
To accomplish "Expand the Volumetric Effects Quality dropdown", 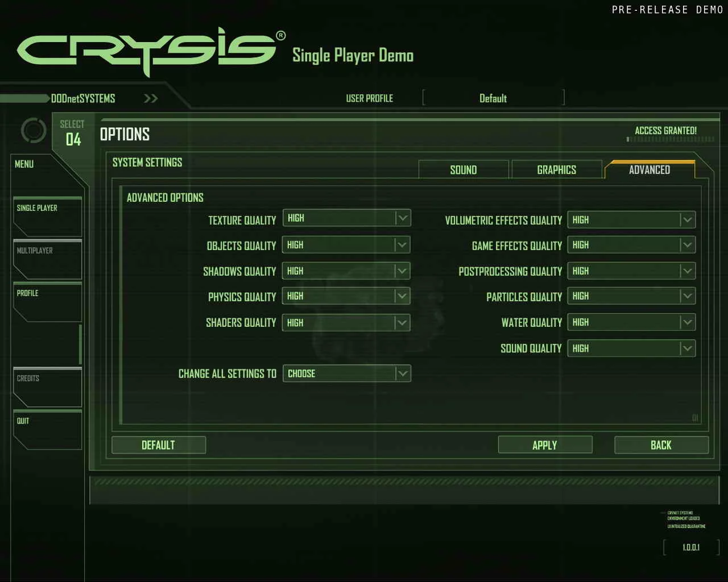I will pyautogui.click(x=631, y=220).
